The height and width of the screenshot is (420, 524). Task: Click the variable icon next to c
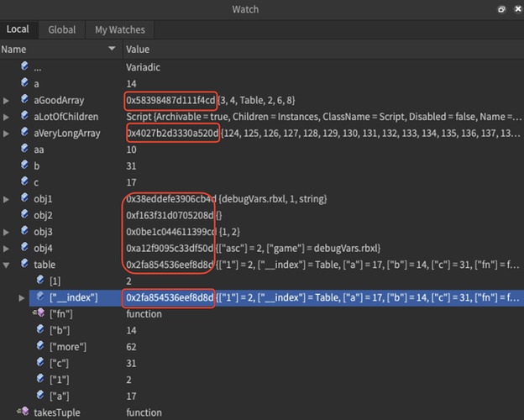(24, 181)
